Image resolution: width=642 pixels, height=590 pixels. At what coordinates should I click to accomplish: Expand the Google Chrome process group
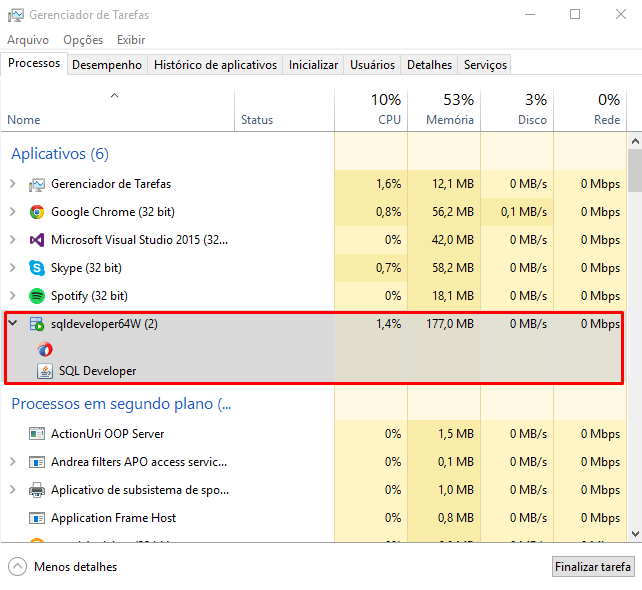click(x=12, y=212)
